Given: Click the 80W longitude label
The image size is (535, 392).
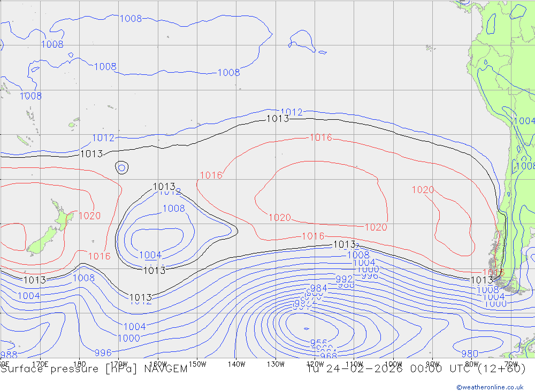Looking at the screenshot, I should 472,364.
